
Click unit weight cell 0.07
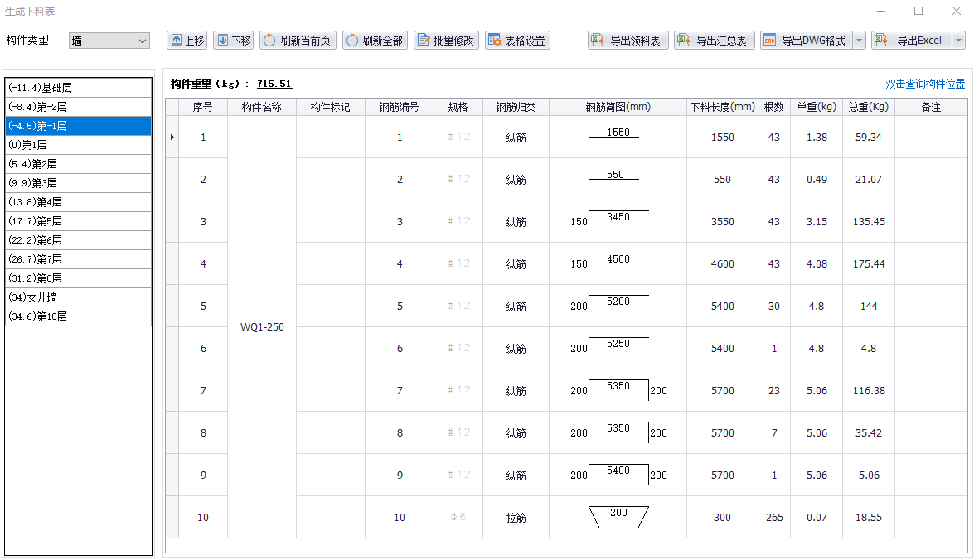(817, 517)
